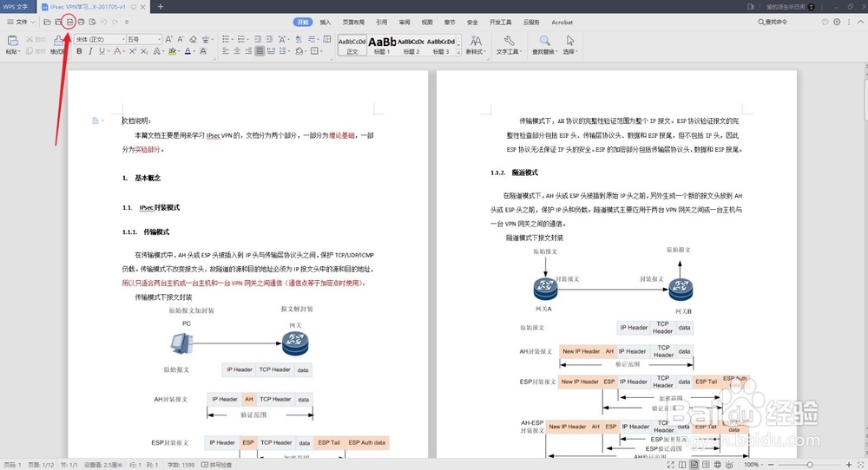
Task: Click the increase font size icon
Action: coord(168,39)
